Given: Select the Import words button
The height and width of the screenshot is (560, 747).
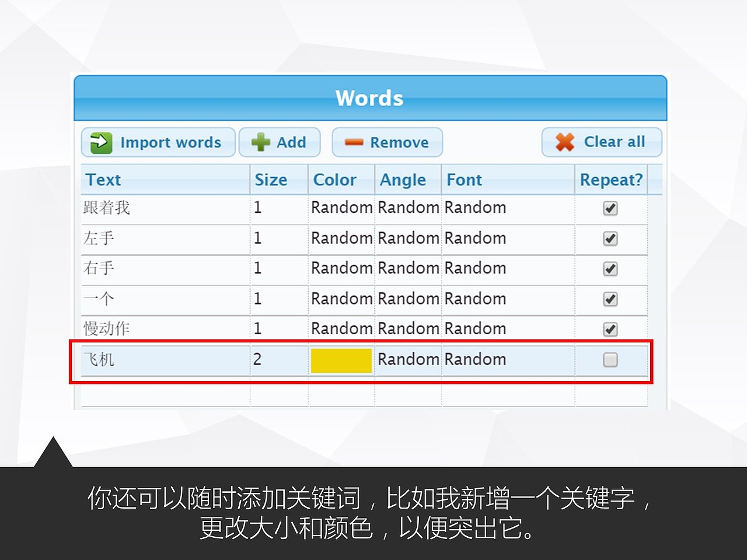Looking at the screenshot, I should 158,142.
